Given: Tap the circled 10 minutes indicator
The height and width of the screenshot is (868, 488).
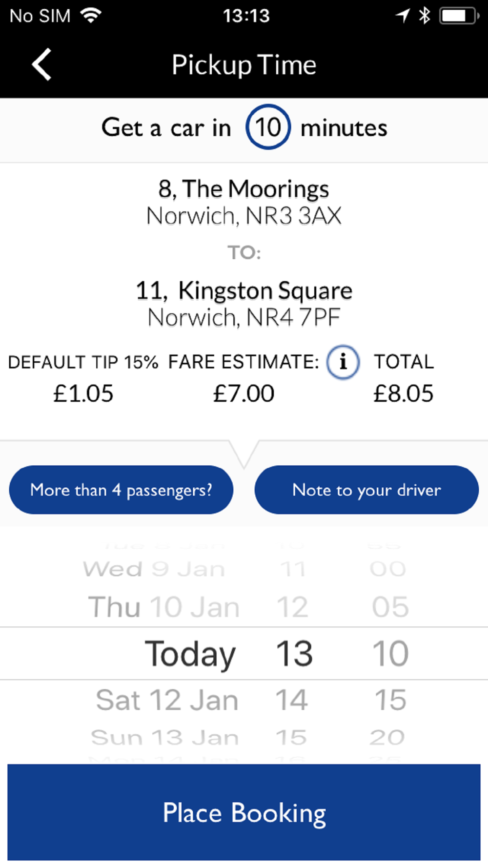Looking at the screenshot, I should pyautogui.click(x=268, y=127).
